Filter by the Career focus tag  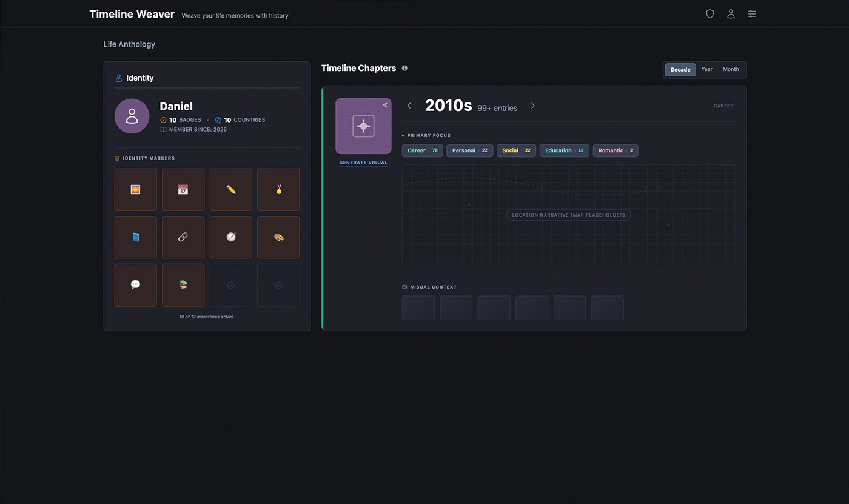click(422, 150)
